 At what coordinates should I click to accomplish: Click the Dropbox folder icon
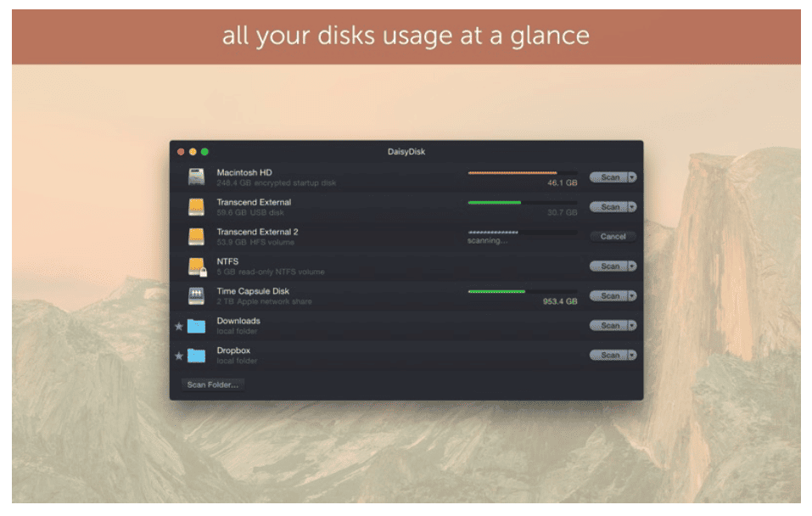[x=196, y=356]
